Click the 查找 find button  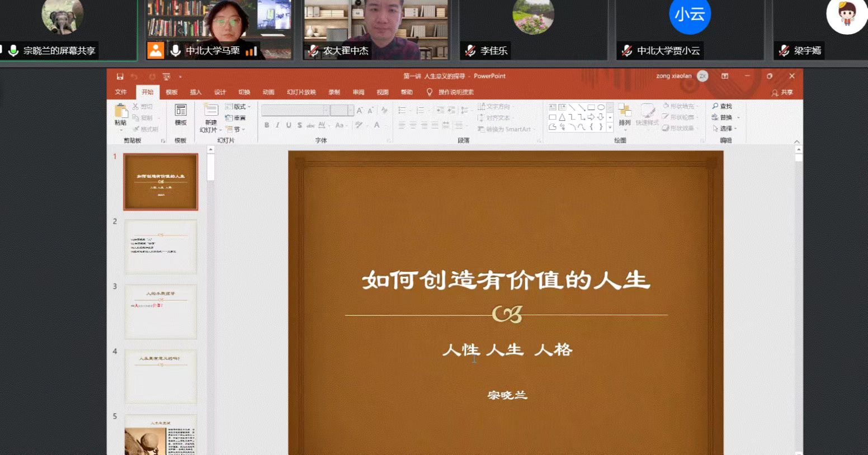[x=722, y=106]
